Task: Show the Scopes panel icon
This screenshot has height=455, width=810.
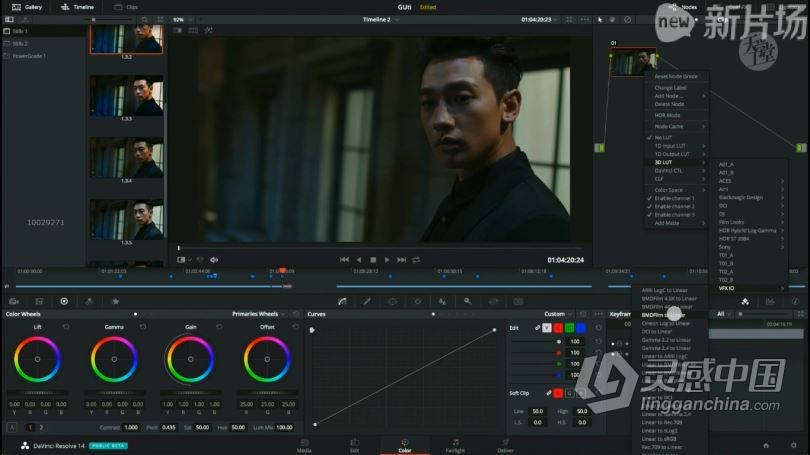Action: tap(770, 302)
